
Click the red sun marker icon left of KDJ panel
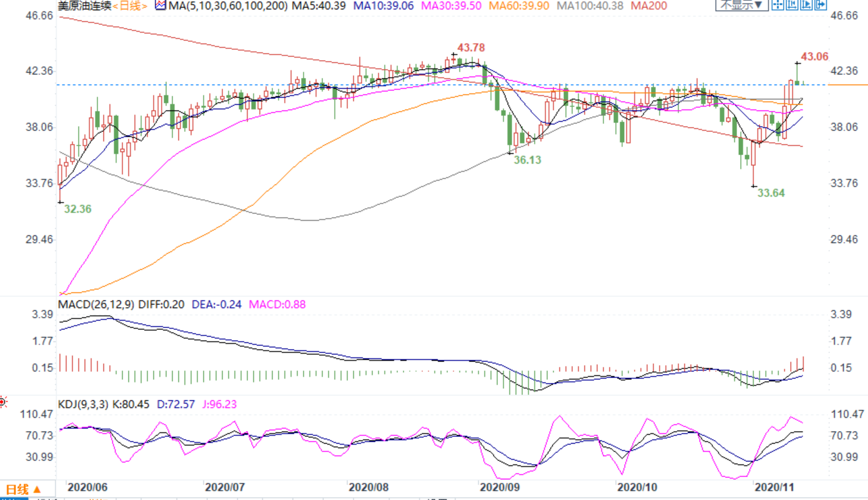tap(3, 402)
